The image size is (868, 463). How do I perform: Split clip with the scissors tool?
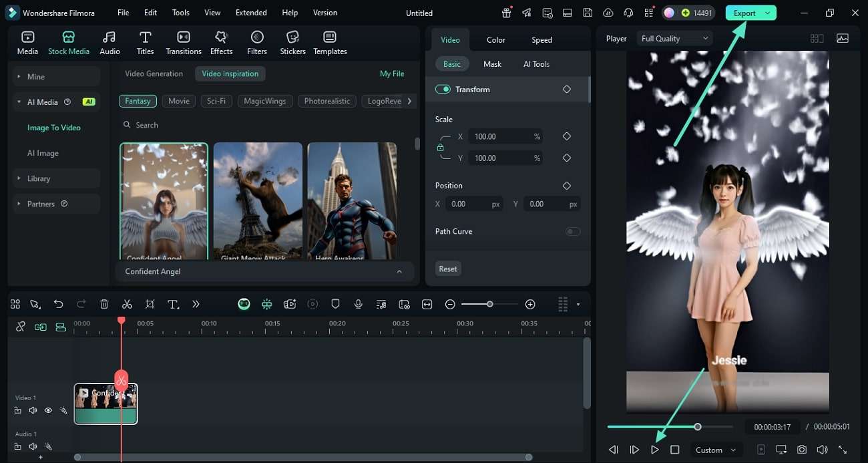pyautogui.click(x=127, y=304)
